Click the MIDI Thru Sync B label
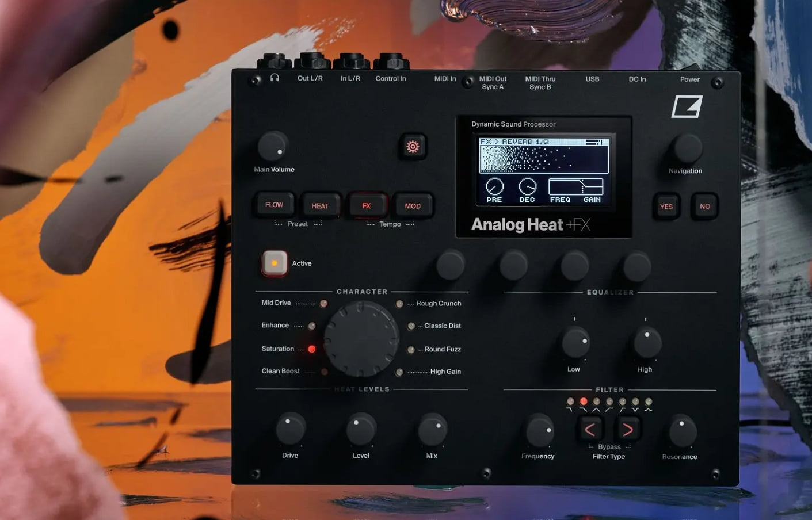Image resolution: width=812 pixels, height=520 pixels. (540, 83)
